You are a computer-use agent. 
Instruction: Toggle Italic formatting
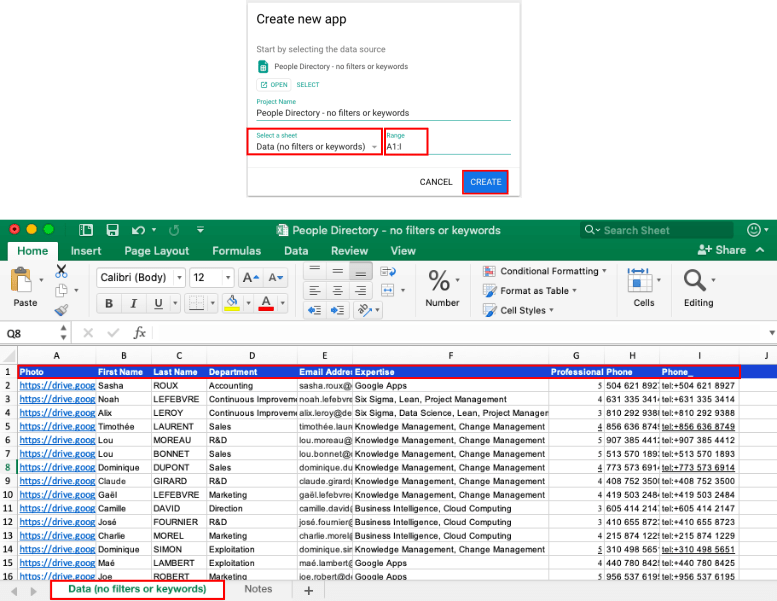point(133,303)
